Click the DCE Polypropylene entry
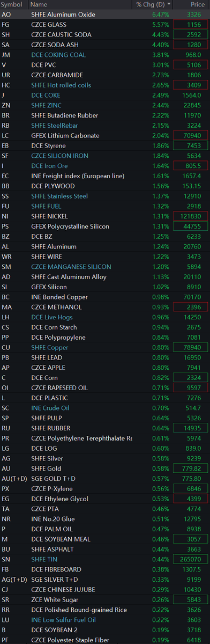Image resolution: width=210 pixels, height=644 pixels. tap(105, 337)
